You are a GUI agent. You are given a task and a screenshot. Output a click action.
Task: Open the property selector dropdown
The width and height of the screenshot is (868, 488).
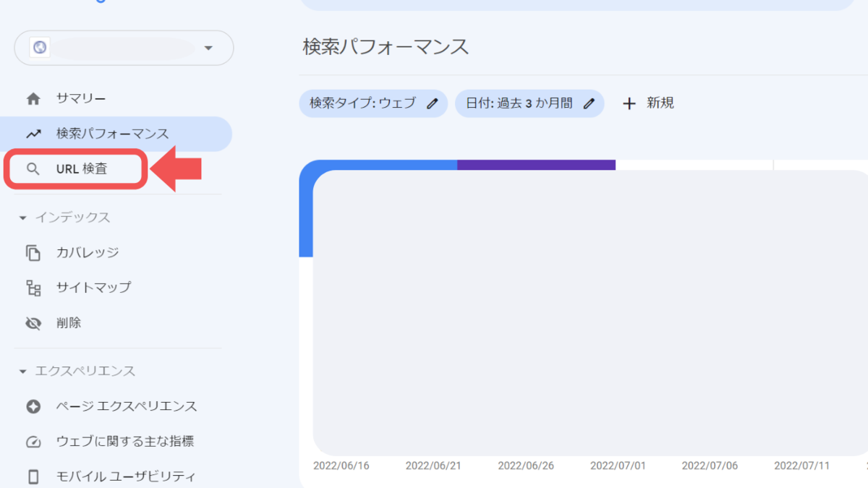[x=124, y=48]
